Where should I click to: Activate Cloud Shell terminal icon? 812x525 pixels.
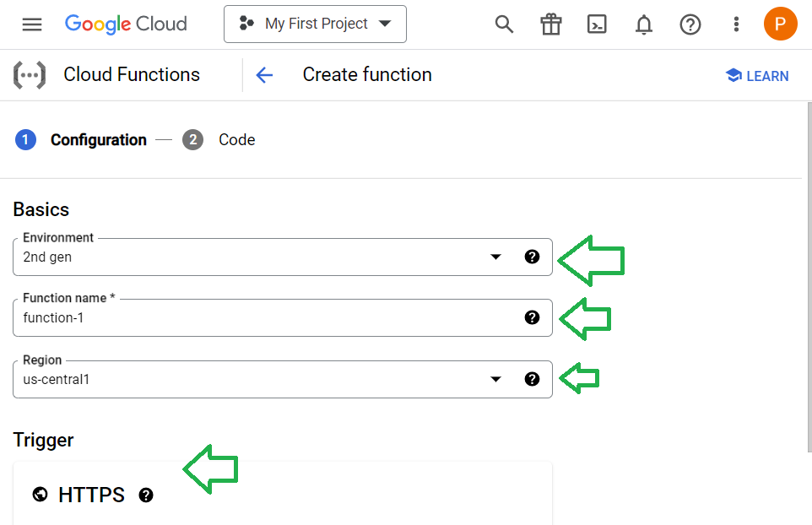tap(597, 24)
